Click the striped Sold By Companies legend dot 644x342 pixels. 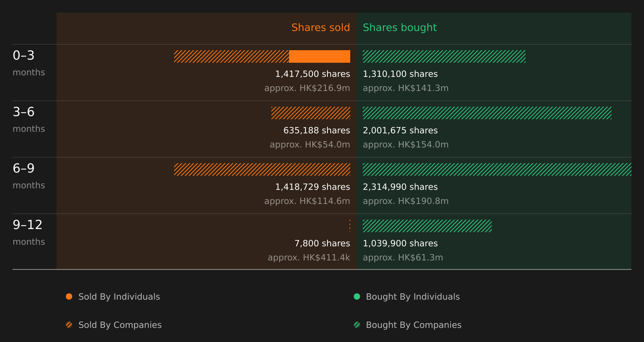[x=69, y=325]
